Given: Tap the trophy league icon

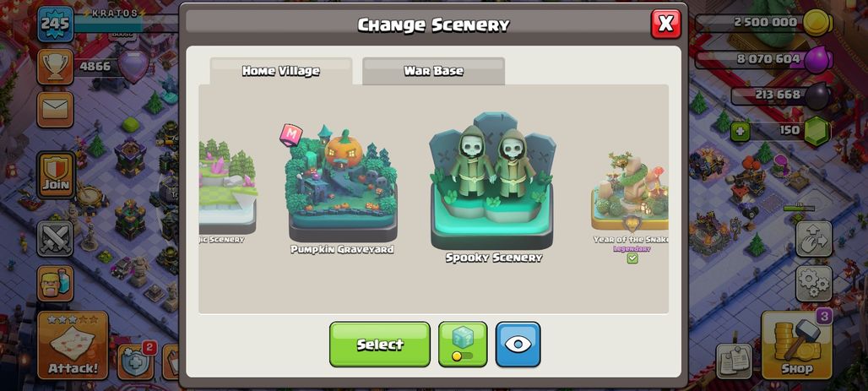Looking at the screenshot, I should [56, 67].
